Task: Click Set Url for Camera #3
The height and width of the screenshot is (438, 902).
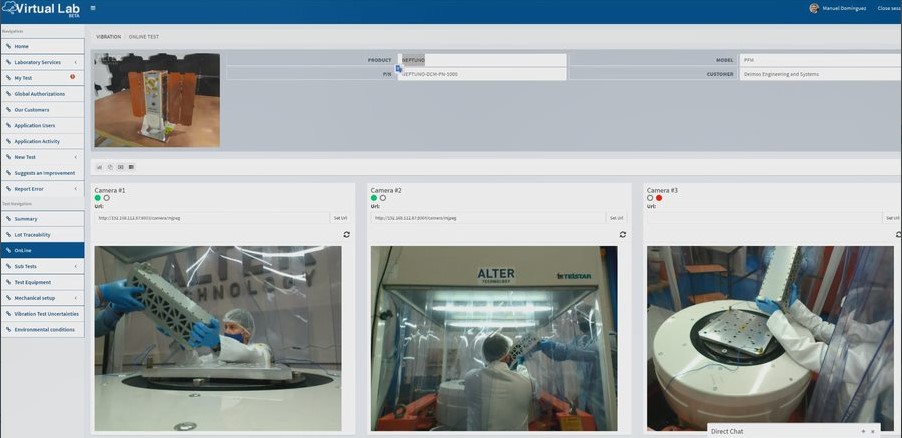Action: tap(892, 218)
